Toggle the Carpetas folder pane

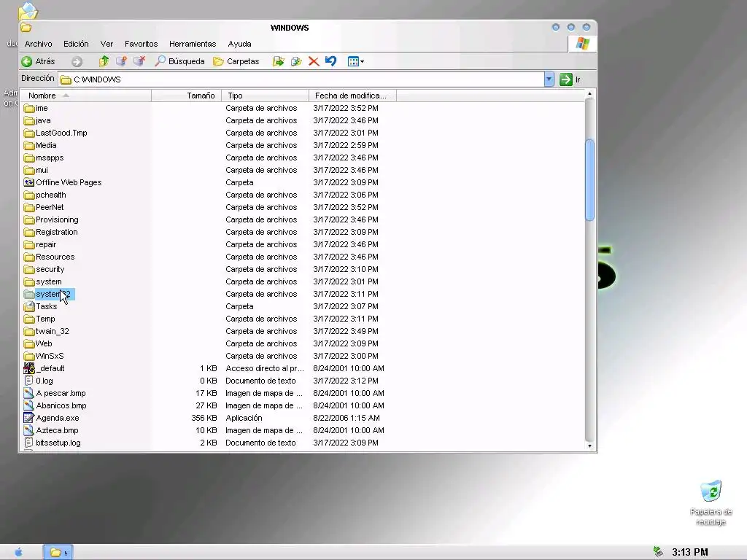point(236,61)
